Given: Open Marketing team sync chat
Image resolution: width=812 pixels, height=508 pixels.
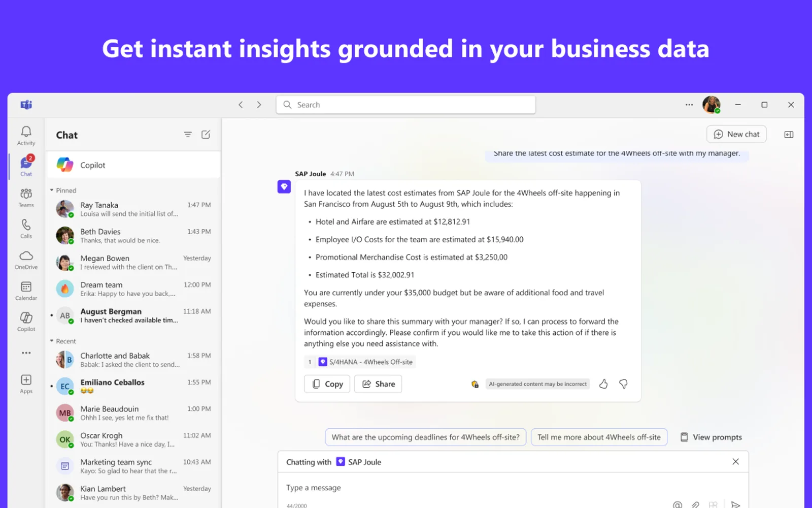Looking at the screenshot, I should pos(134,466).
